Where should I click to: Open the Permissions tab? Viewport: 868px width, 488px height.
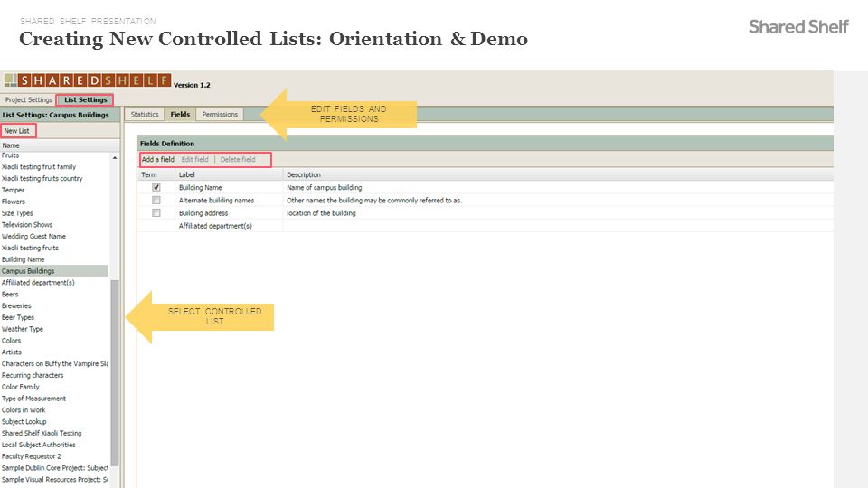click(x=220, y=115)
